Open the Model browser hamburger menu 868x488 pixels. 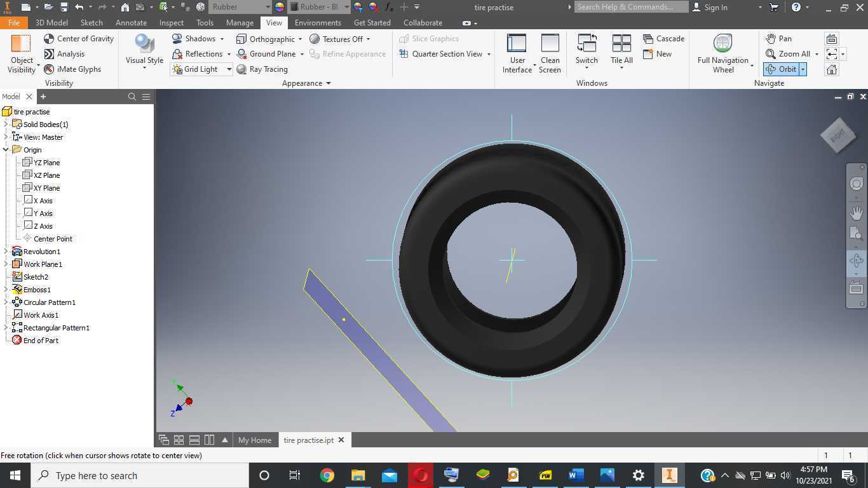[x=146, y=97]
